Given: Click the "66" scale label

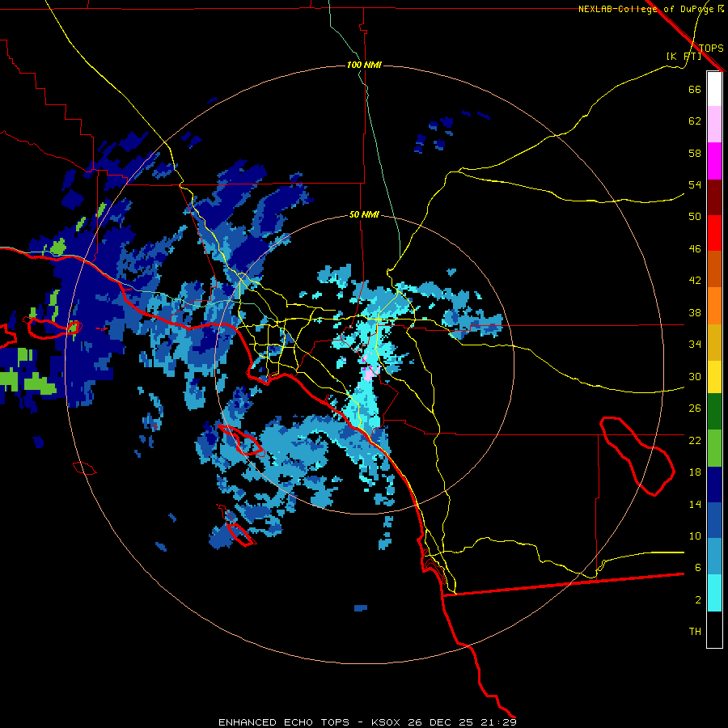Looking at the screenshot, I should (x=695, y=89).
